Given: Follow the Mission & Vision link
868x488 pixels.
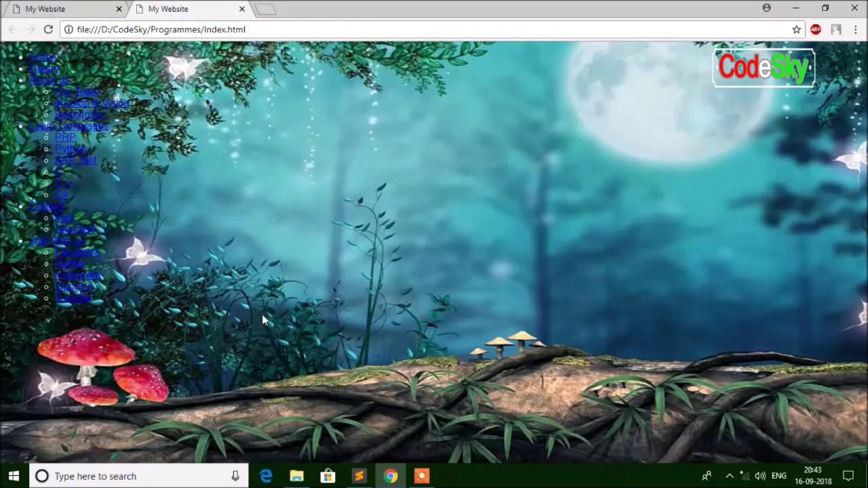Looking at the screenshot, I should (92, 104).
